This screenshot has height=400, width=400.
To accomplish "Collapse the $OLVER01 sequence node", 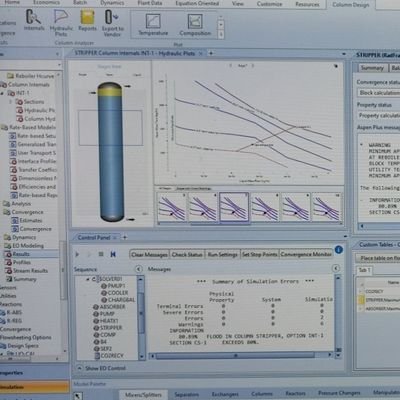I will (87, 279).
